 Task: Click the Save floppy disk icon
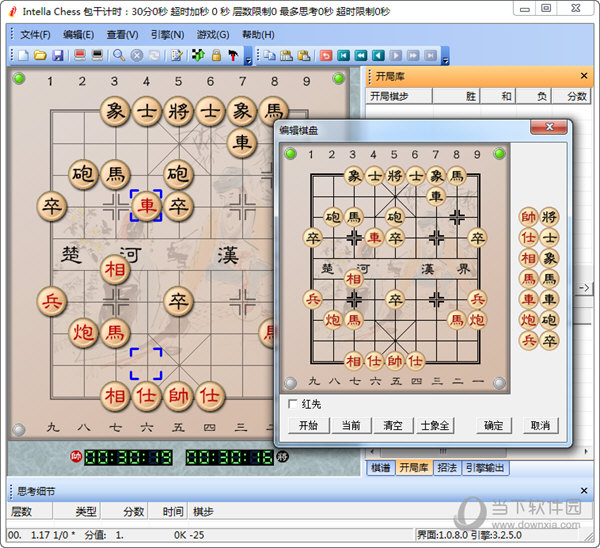click(x=58, y=55)
